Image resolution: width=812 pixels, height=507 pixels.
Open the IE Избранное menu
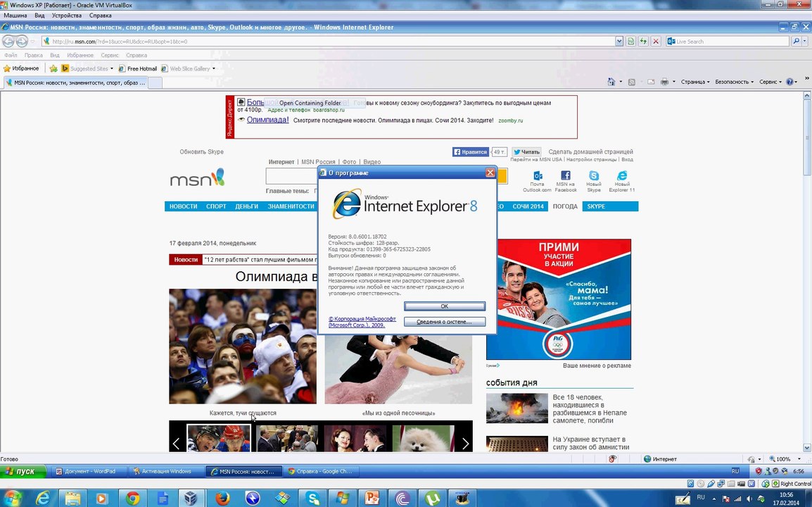tap(80, 55)
